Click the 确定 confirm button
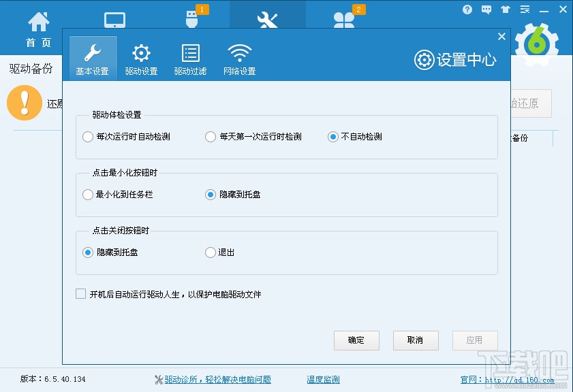The image size is (573, 392). click(356, 340)
